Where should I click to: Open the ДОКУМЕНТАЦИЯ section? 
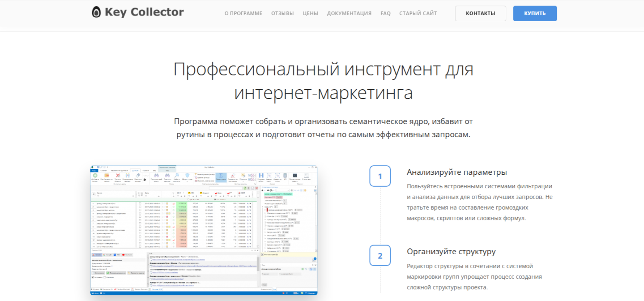[349, 13]
